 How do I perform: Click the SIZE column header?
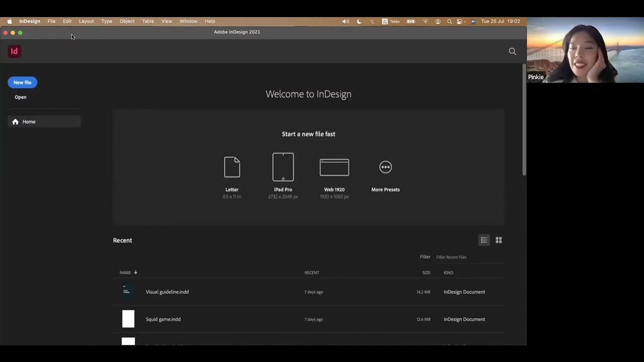point(426,273)
